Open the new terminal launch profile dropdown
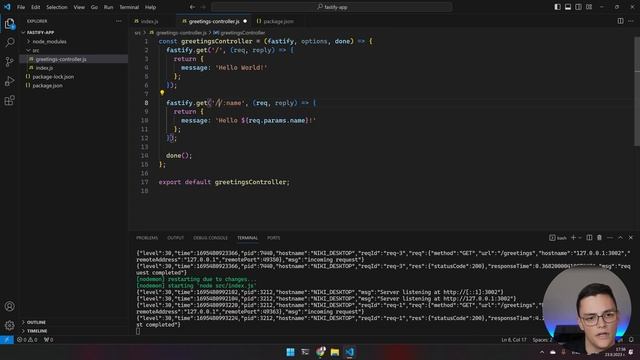 580,238
